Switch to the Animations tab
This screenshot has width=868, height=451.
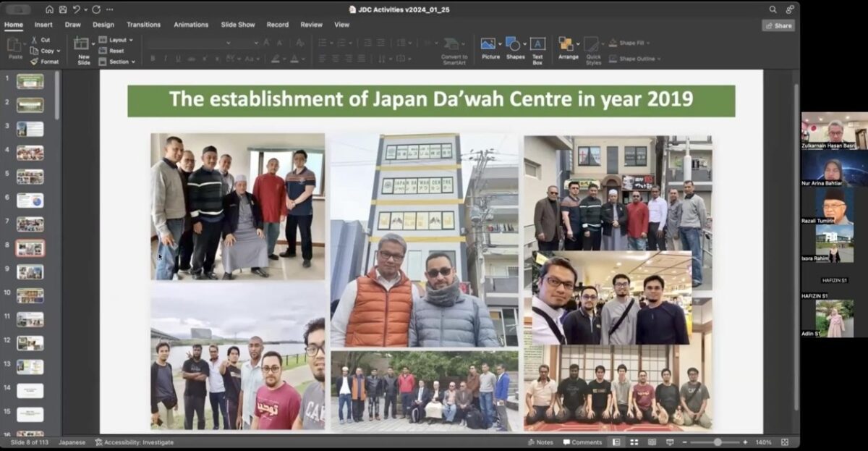coord(191,25)
